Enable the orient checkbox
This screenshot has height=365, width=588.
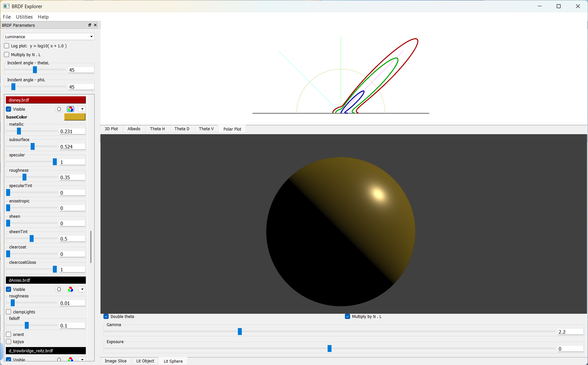[x=8, y=334]
